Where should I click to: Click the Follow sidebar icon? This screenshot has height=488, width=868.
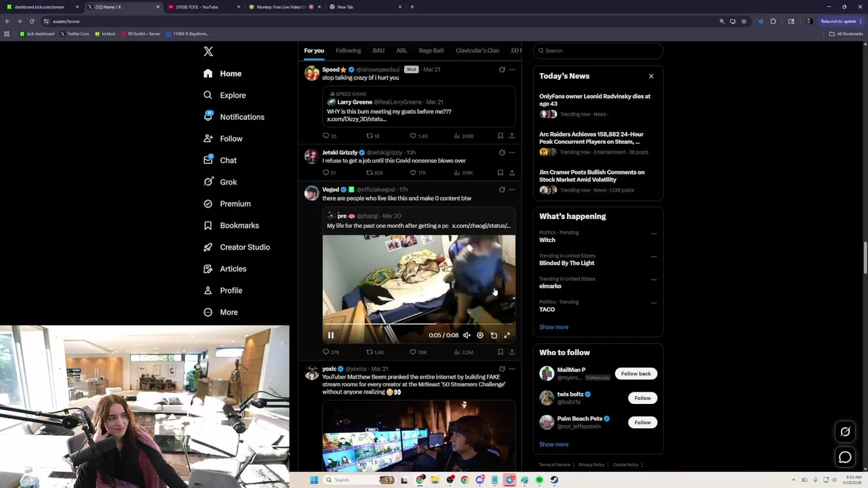pyautogui.click(x=208, y=138)
